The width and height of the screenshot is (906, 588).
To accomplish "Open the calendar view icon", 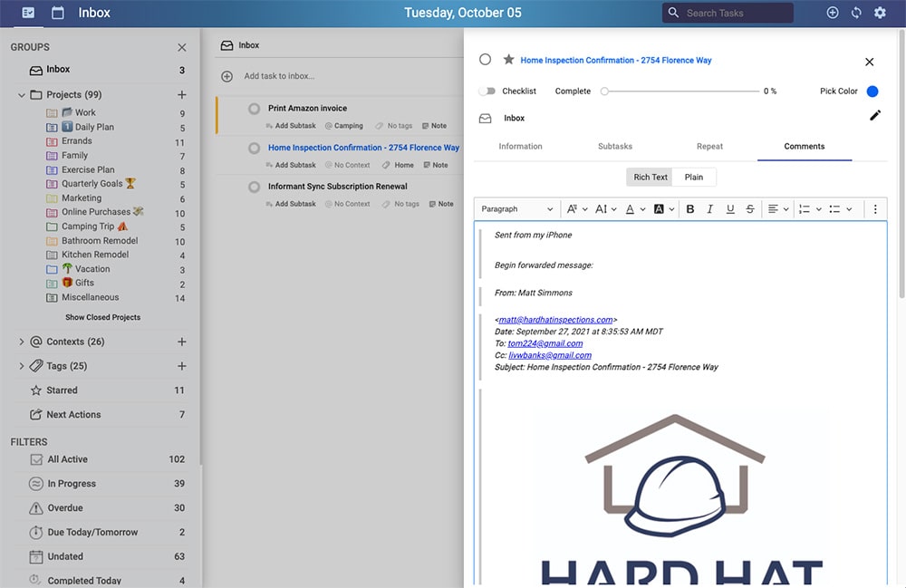I will tap(58, 13).
